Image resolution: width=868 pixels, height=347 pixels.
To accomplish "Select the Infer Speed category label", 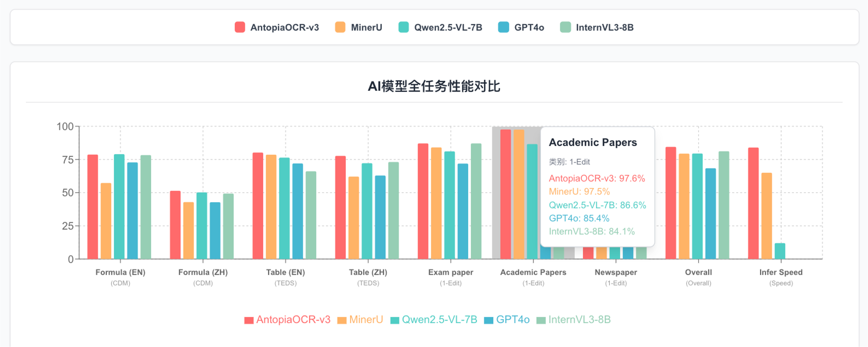I will (781, 272).
